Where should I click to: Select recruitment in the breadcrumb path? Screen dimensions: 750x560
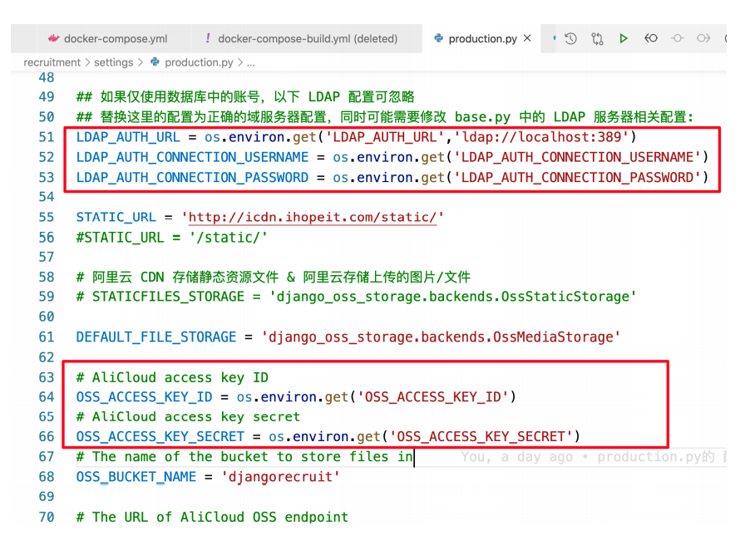pyautogui.click(x=52, y=62)
